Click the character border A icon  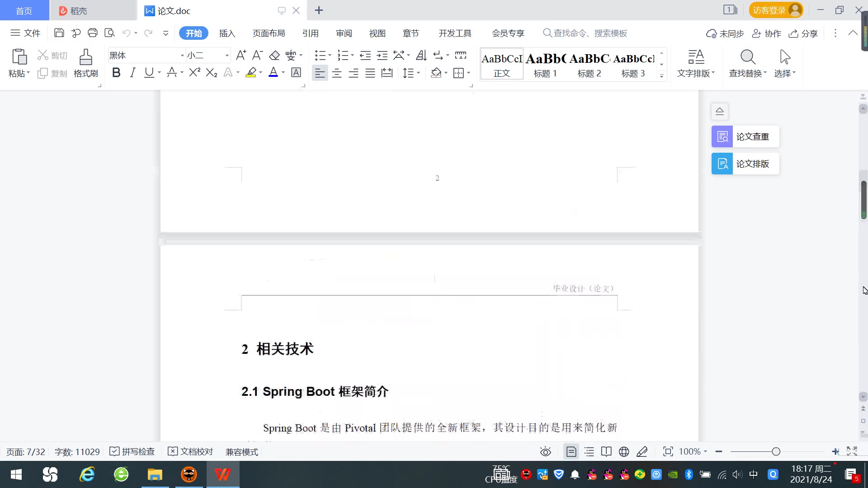[296, 72]
